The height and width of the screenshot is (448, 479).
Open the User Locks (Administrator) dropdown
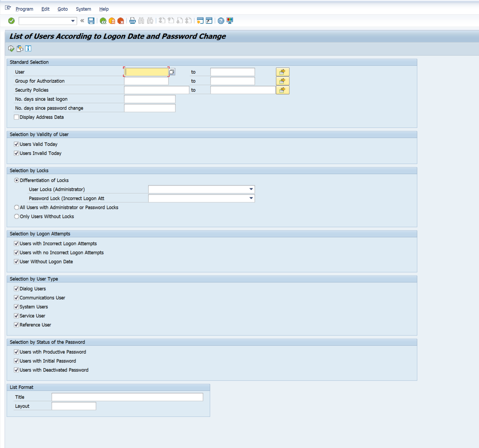[x=251, y=189]
